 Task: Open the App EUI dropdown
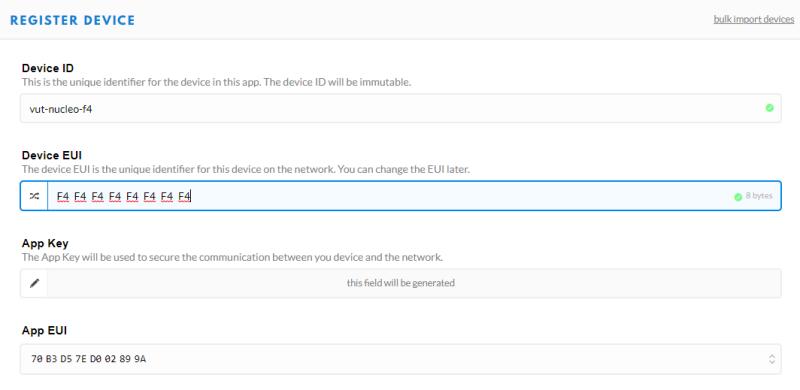401,359
